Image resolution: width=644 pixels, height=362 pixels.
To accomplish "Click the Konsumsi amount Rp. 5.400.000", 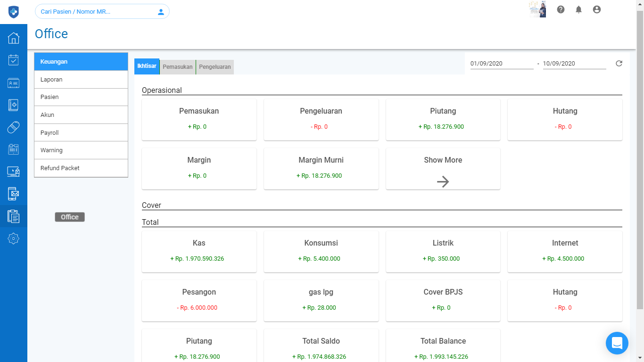I will pyautogui.click(x=319, y=259).
